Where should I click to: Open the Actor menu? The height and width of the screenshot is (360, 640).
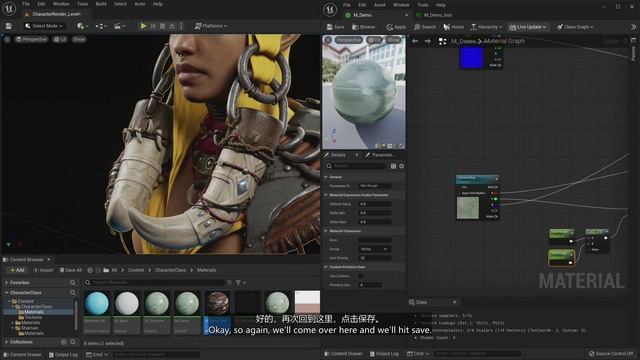140,4
